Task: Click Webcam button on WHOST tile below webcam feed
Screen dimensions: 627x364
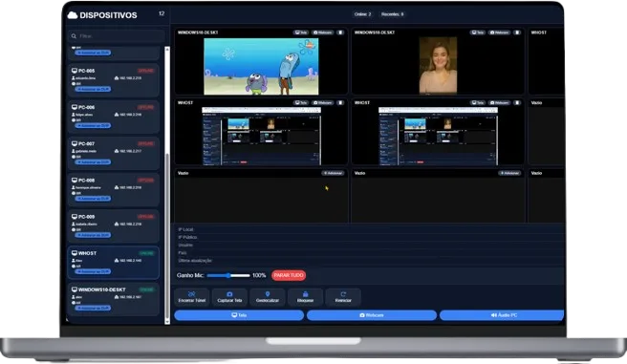Action: pyautogui.click(x=500, y=102)
